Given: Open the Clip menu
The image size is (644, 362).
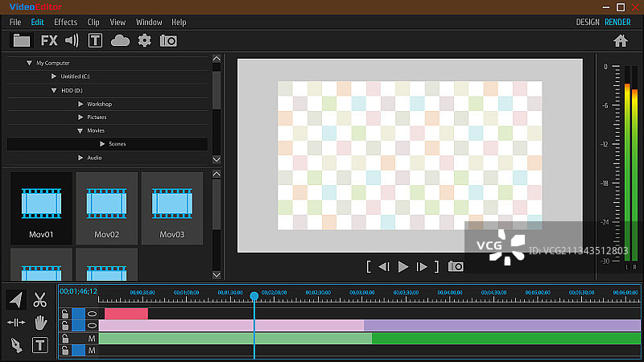Looking at the screenshot, I should 94,23.
